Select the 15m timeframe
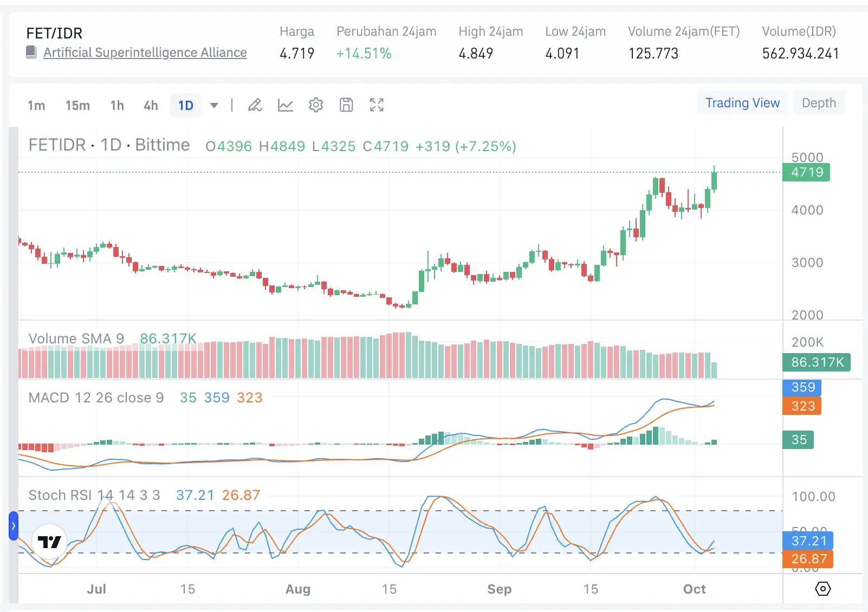The height and width of the screenshot is (612, 868). click(x=77, y=106)
